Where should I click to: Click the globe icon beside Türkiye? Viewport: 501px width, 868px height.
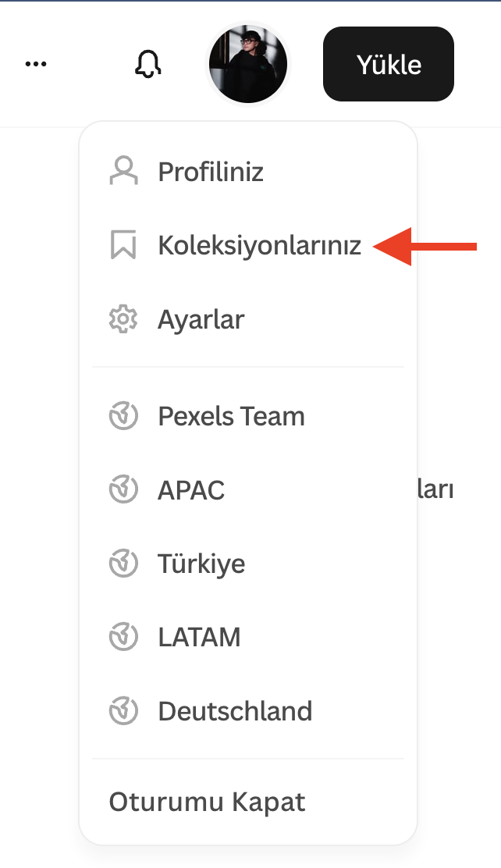tap(123, 564)
